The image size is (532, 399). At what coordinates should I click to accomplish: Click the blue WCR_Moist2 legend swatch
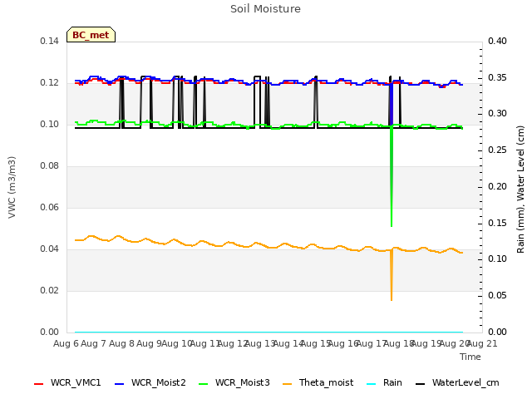coord(120,384)
